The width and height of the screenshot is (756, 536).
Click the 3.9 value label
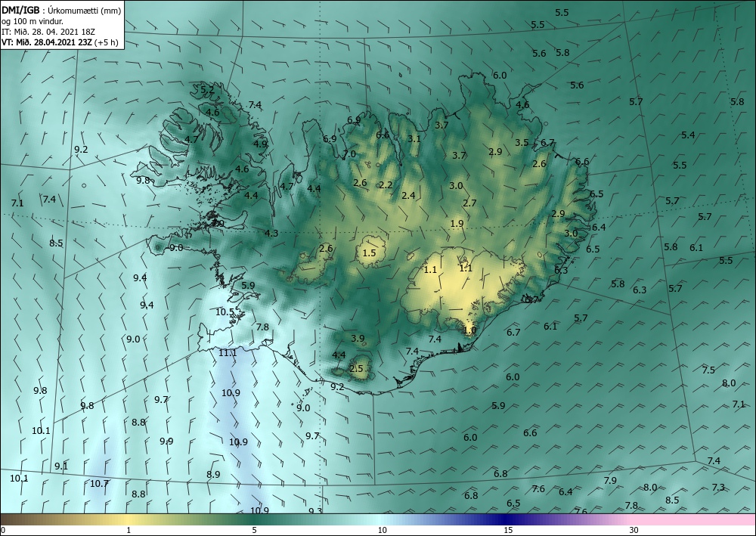(x=358, y=339)
